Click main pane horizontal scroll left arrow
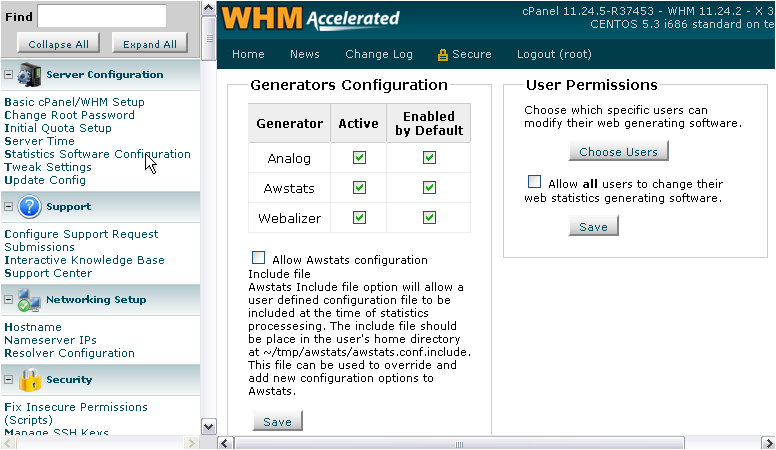Image resolution: width=776 pixels, height=450 pixels. [225, 443]
